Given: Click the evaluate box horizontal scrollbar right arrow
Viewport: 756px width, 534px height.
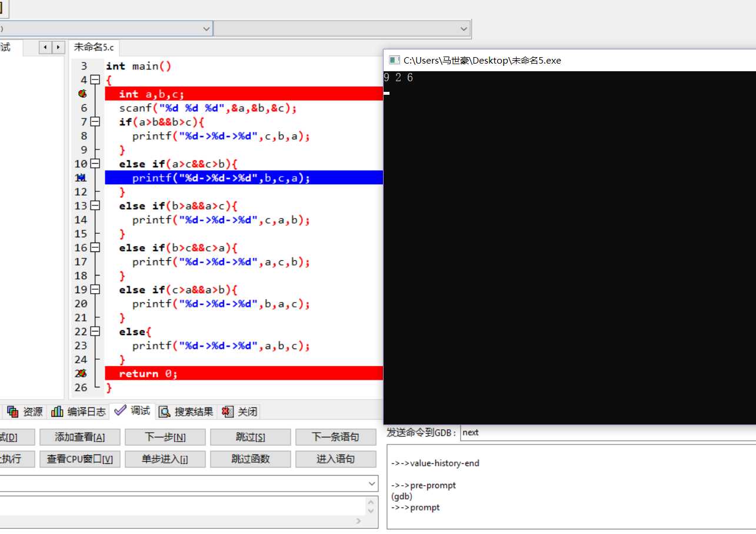Looking at the screenshot, I should point(358,522).
